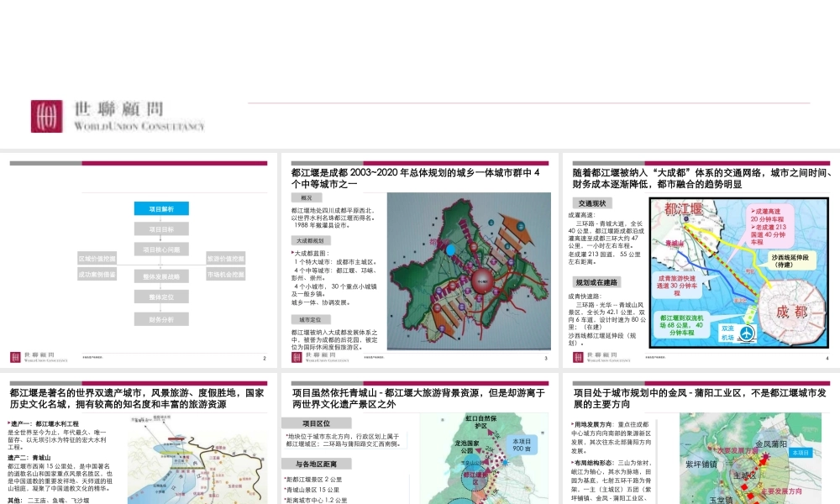Click the '成功案例借鉴' box
The width and height of the screenshot is (840, 504).
coord(97,274)
